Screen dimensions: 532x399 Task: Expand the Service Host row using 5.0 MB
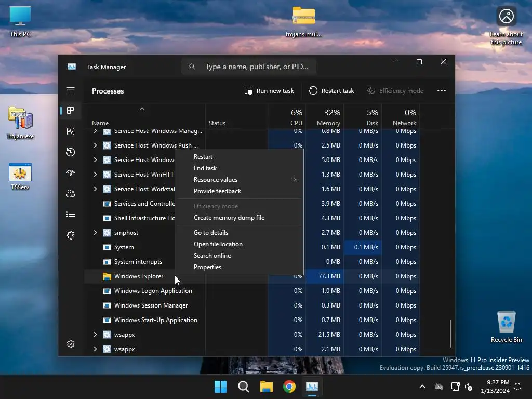pyautogui.click(x=96, y=160)
